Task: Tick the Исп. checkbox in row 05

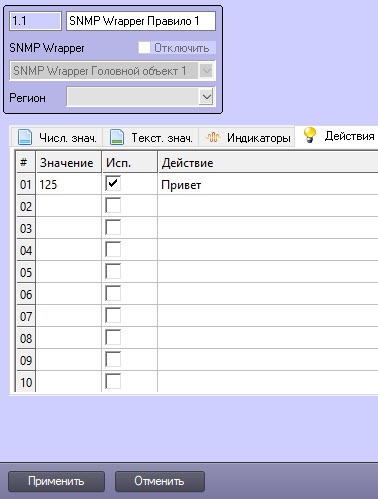Action: coord(113,272)
